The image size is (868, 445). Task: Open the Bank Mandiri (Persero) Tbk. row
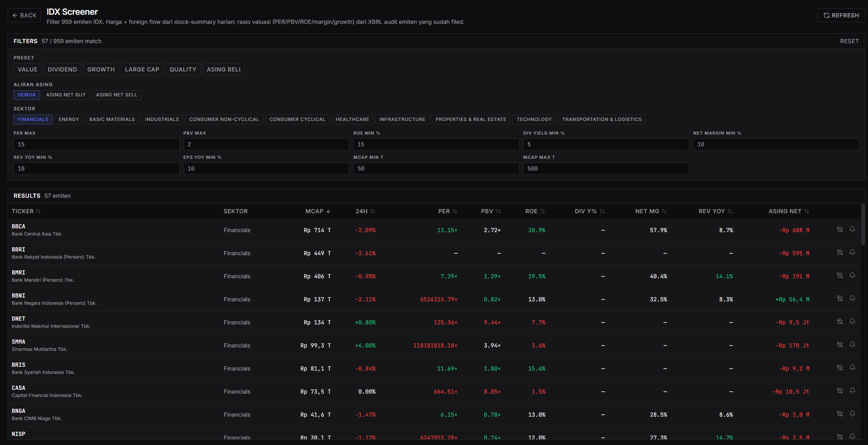click(x=434, y=276)
